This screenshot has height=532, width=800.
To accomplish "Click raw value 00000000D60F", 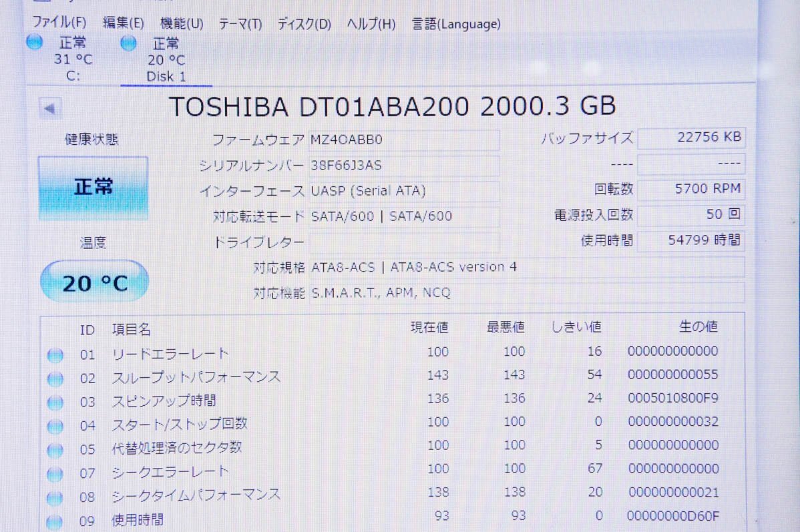I will 673,516.
